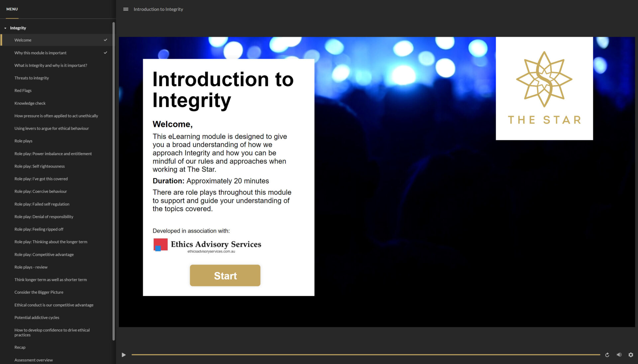
Task: Click The Star logo image
Action: [x=544, y=88]
